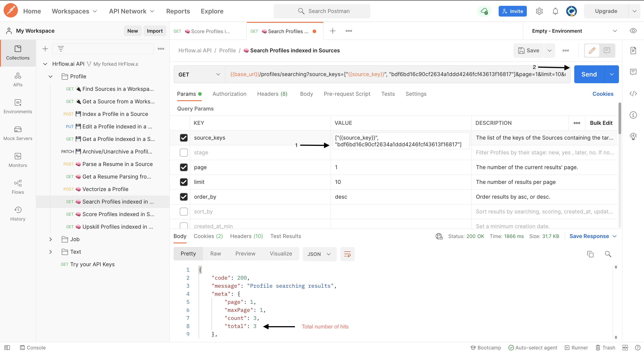Enable the sort_by parameter checkbox
Screen dimensions: 644x353
(x=184, y=211)
